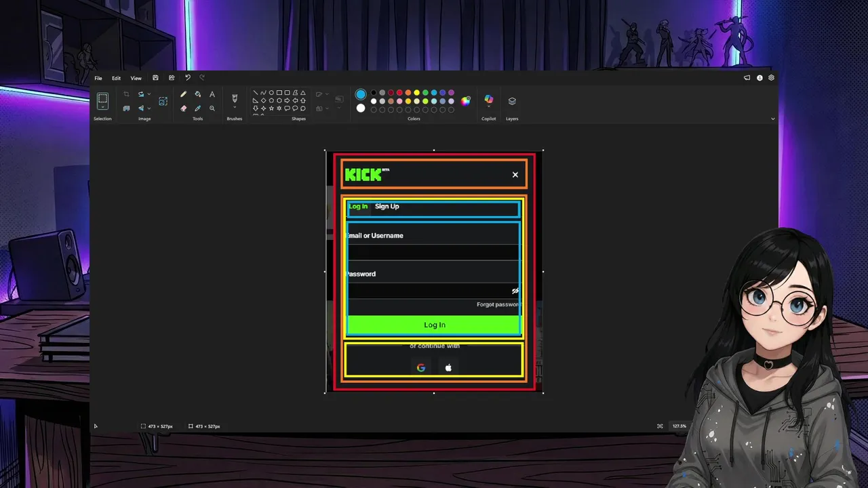Click the Rotate image icon
This screenshot has width=868, height=488.
coord(141,94)
